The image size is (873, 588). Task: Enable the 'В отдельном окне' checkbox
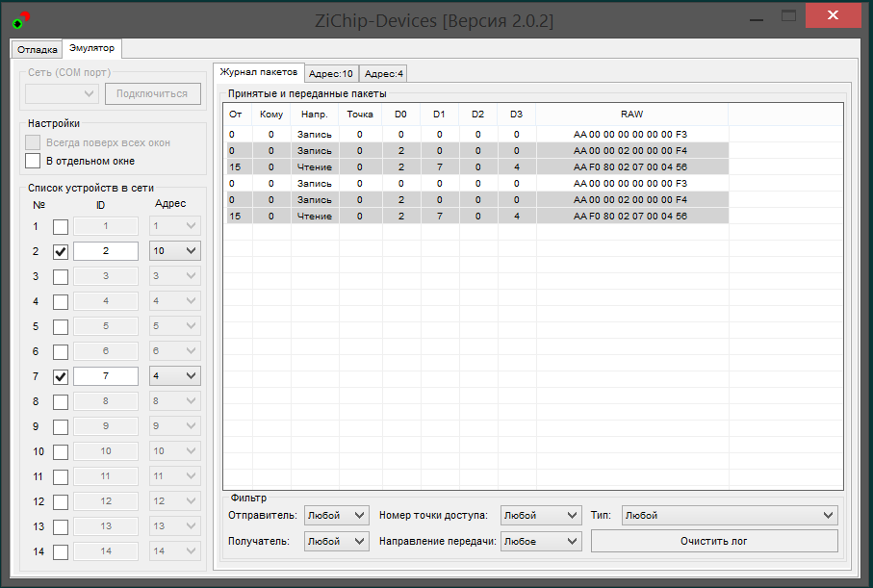pos(33,161)
